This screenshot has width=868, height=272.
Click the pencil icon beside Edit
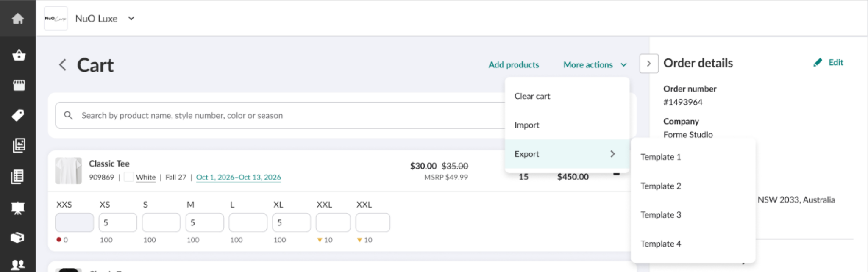click(818, 62)
